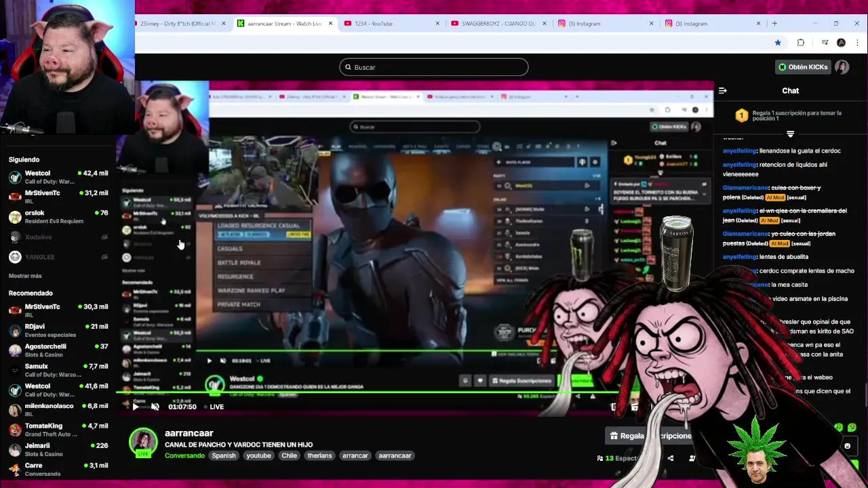
Task: Click the Chat panel title
Action: [x=791, y=90]
